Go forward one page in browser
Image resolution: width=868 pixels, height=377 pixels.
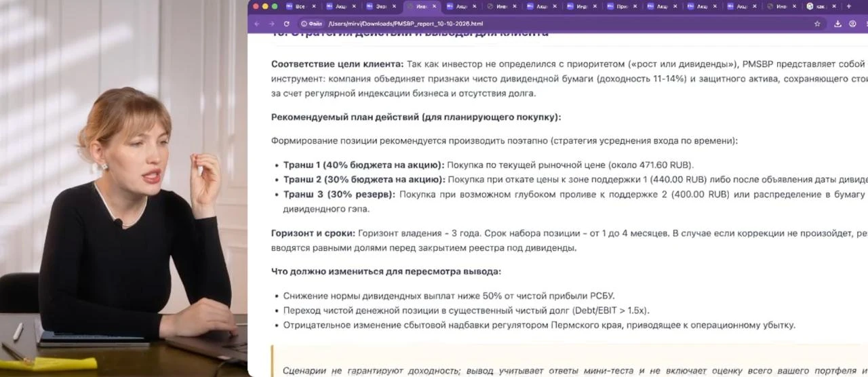click(271, 23)
